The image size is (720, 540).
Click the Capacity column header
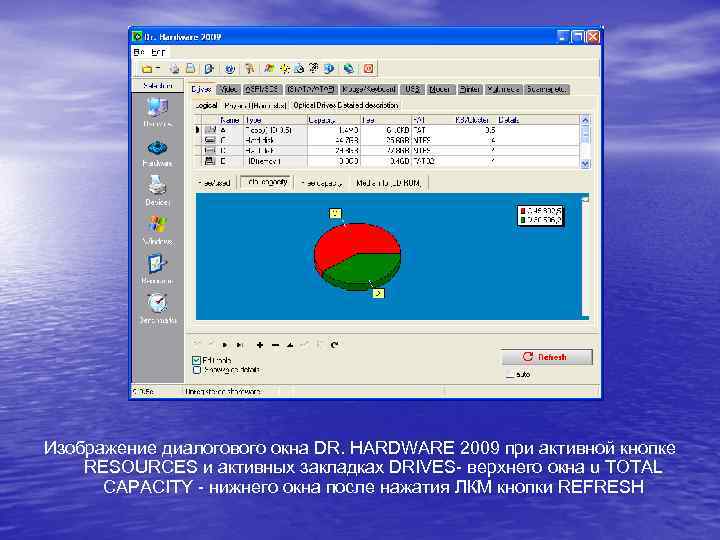point(333,120)
